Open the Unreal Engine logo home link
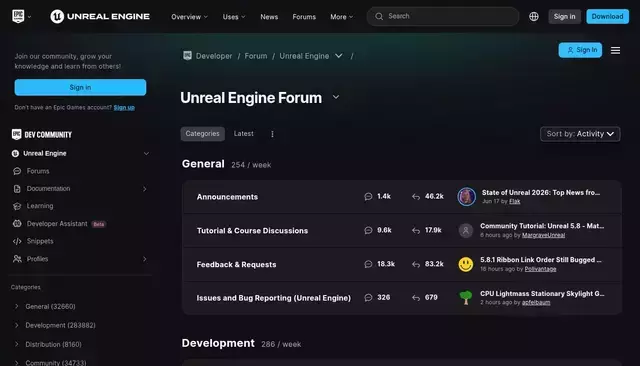Image resolution: width=640 pixels, height=366 pixels. pyautogui.click(x=100, y=16)
